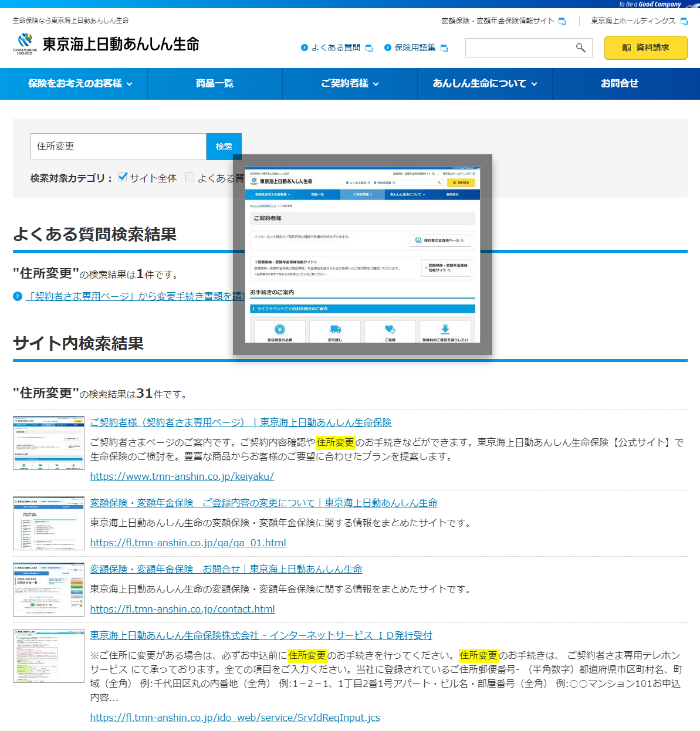This screenshot has height=731, width=700.
Task: Click the 検索 search button
Action: coord(224,147)
